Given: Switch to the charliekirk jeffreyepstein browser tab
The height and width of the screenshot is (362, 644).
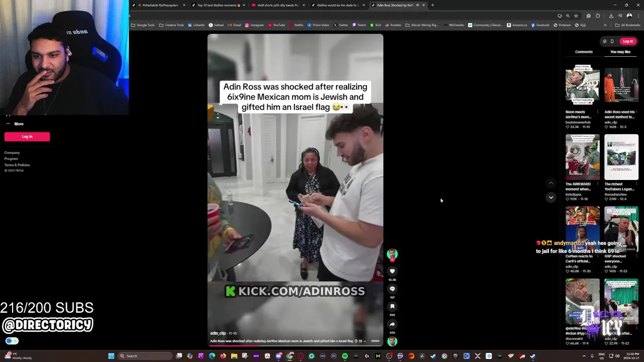Looking at the screenshot, I should [x=159, y=5].
